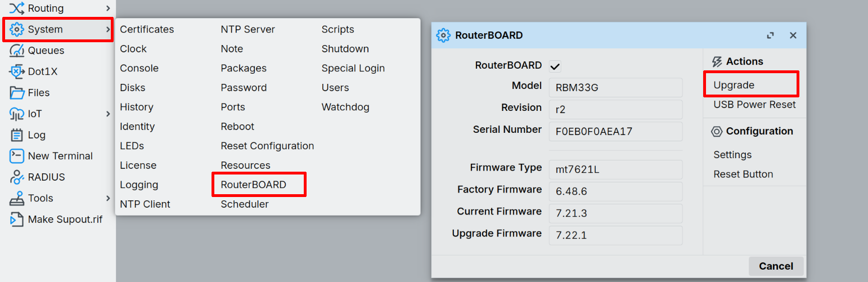The height and width of the screenshot is (282, 868).
Task: Toggle the RouterBOARD checkbox
Action: [555, 66]
